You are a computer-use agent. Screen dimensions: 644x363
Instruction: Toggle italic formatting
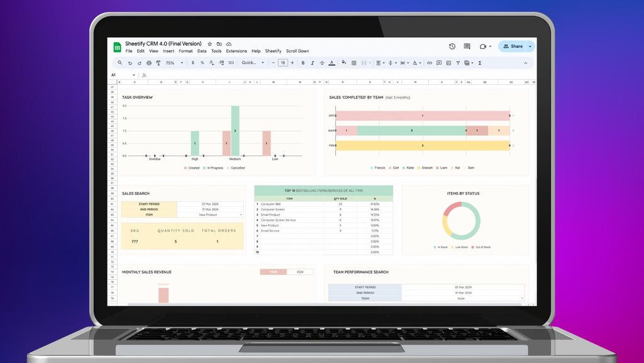(313, 63)
